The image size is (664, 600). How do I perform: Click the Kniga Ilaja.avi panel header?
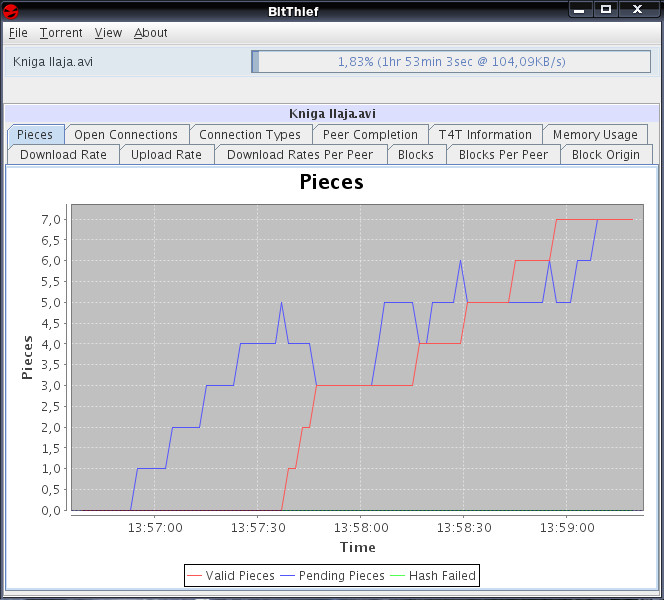332,113
